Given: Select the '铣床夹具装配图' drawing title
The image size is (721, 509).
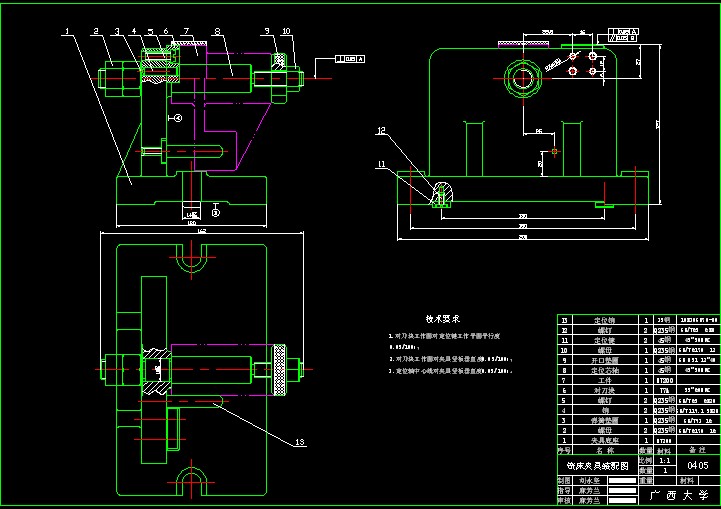Looking at the screenshot, I should [x=597, y=466].
